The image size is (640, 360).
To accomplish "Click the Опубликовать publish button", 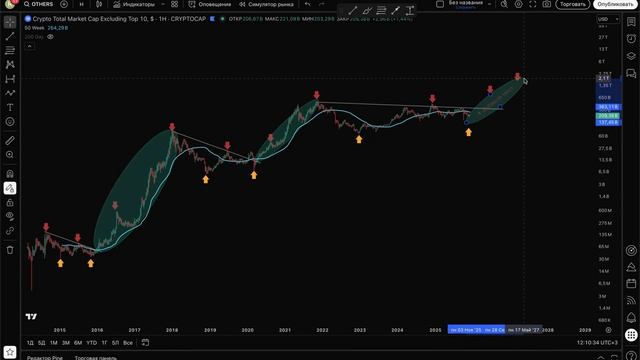I will [616, 4].
